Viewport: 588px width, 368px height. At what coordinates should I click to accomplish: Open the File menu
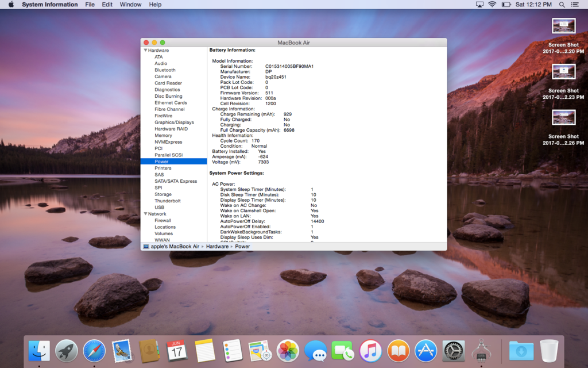click(x=90, y=5)
